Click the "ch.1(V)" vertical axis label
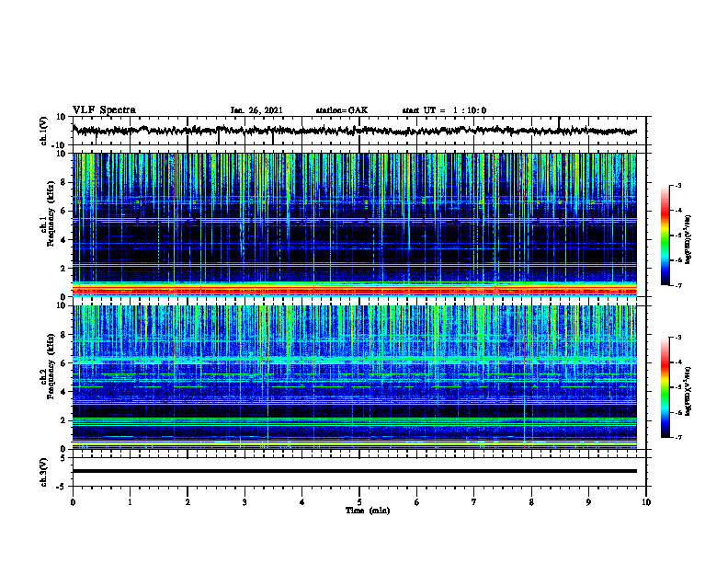Image resolution: width=728 pixels, height=563 pixels. pos(44,131)
